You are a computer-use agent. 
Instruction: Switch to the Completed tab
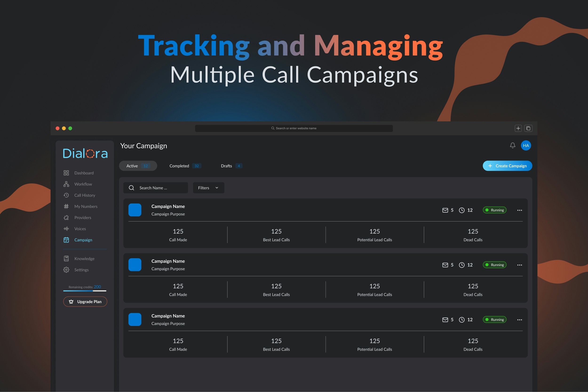pos(185,166)
